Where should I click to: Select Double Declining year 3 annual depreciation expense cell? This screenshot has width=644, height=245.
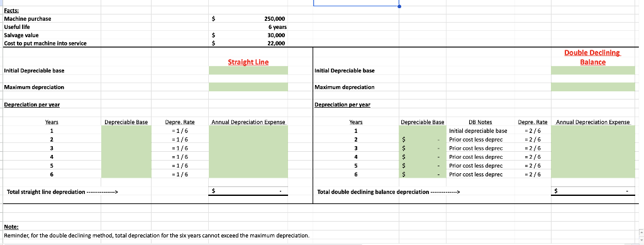point(592,148)
